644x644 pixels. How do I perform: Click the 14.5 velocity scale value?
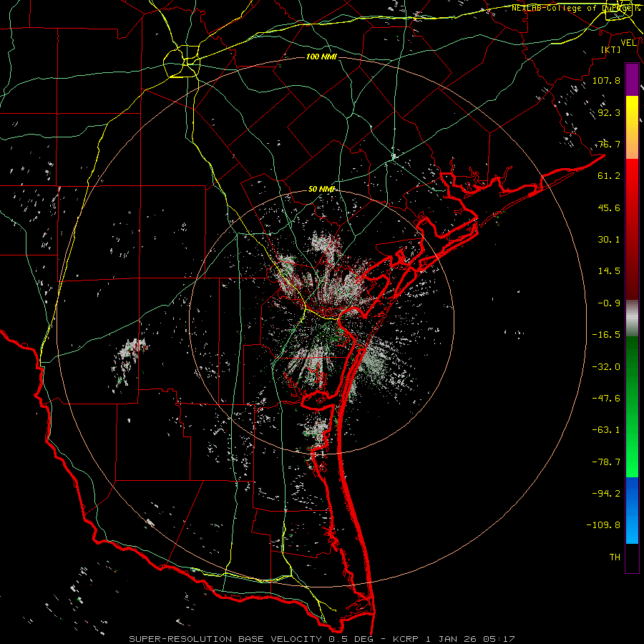click(x=609, y=271)
